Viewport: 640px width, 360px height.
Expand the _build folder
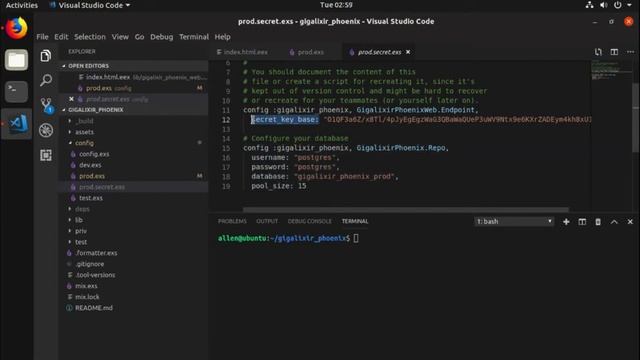pyautogui.click(x=84, y=121)
